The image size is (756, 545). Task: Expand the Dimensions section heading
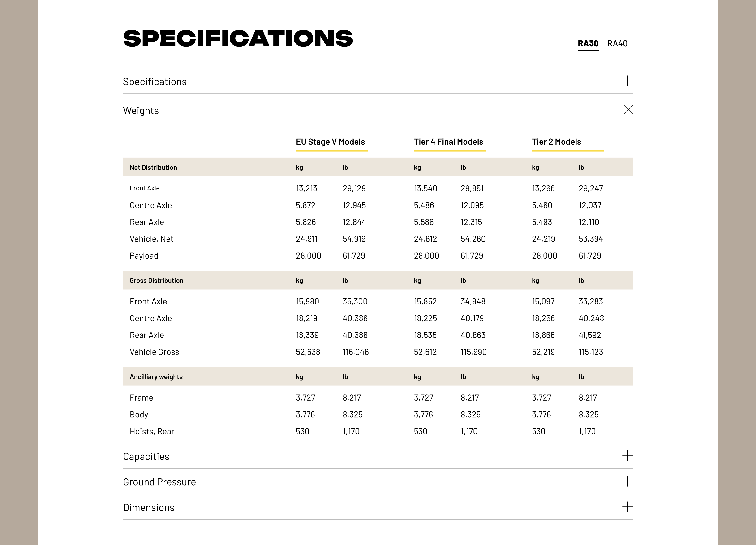(x=149, y=508)
